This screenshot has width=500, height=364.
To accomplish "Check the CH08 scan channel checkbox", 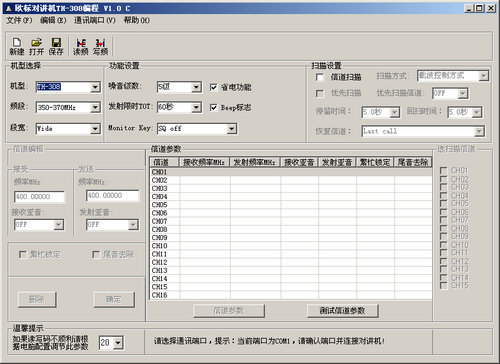I will tap(443, 228).
